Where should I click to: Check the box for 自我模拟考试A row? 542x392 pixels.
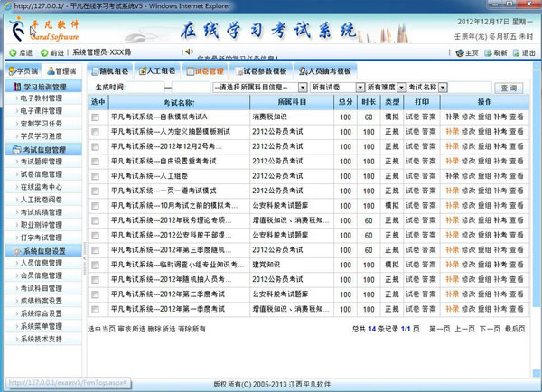pyautogui.click(x=95, y=117)
